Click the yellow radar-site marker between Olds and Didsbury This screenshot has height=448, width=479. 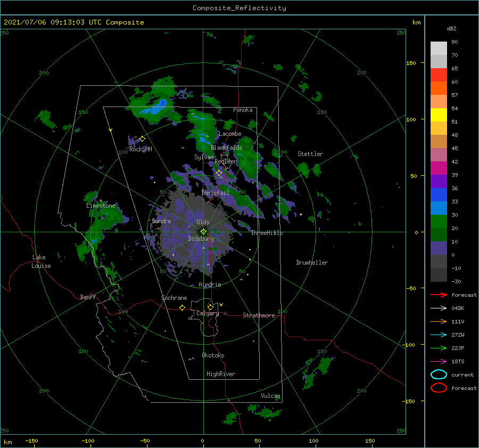pyautogui.click(x=203, y=232)
